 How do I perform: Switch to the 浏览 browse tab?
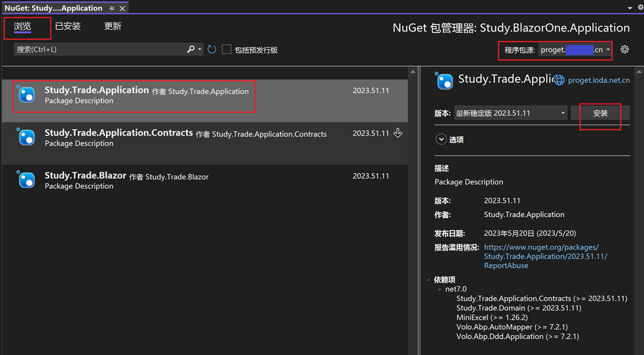(x=22, y=26)
